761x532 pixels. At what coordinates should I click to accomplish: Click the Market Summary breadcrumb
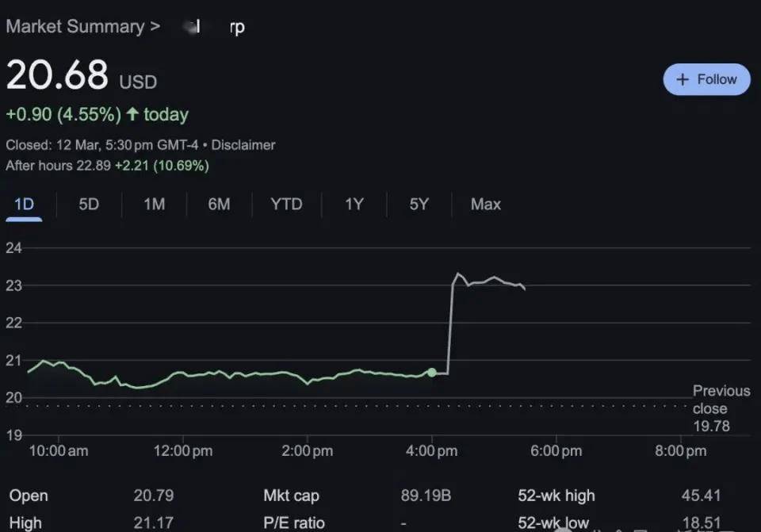[75, 26]
